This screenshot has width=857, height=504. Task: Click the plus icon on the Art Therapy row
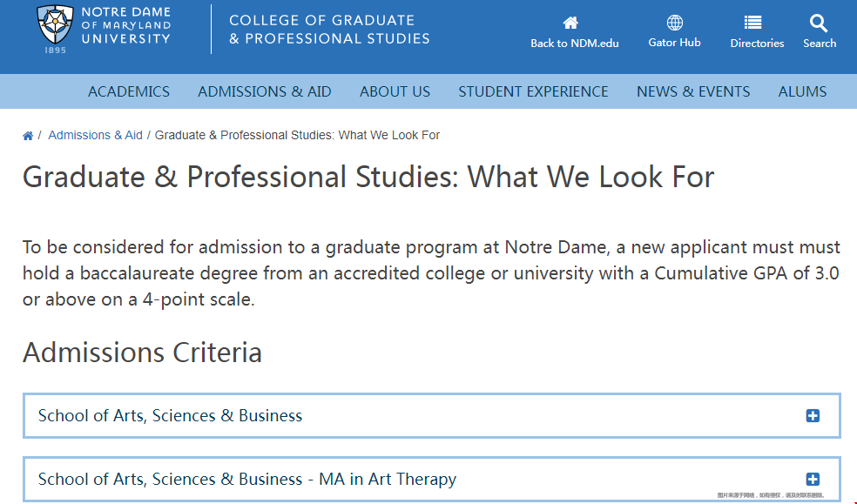(813, 479)
